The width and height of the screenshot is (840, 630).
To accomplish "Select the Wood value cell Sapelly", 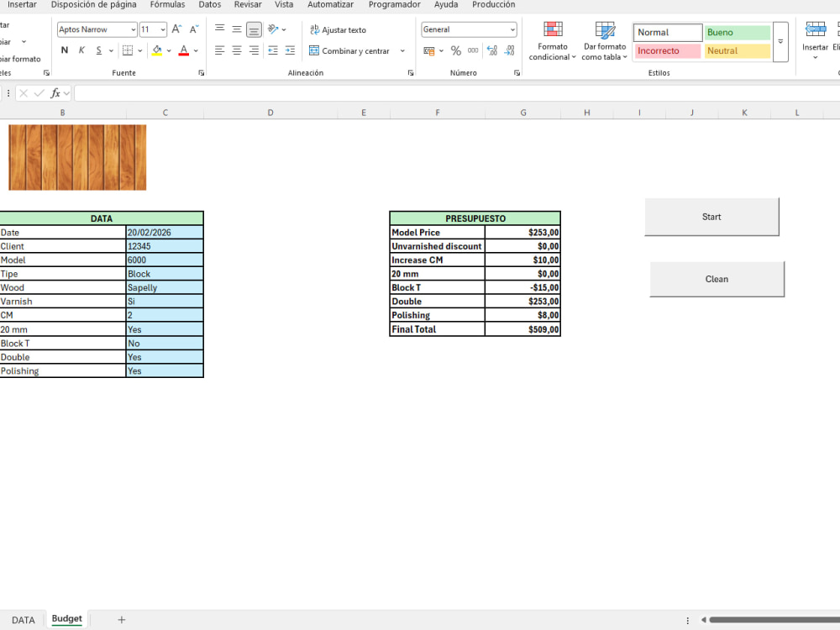I will tap(165, 287).
